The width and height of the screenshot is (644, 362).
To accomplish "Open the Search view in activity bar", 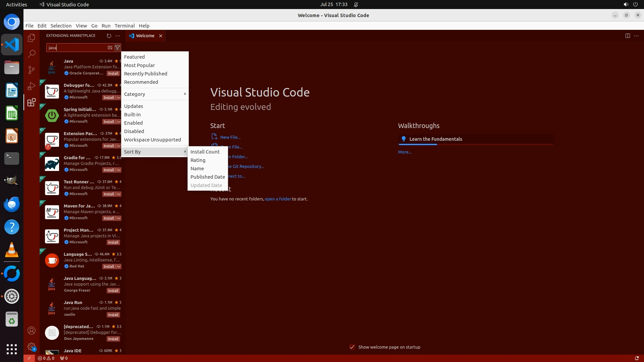I will [32, 54].
